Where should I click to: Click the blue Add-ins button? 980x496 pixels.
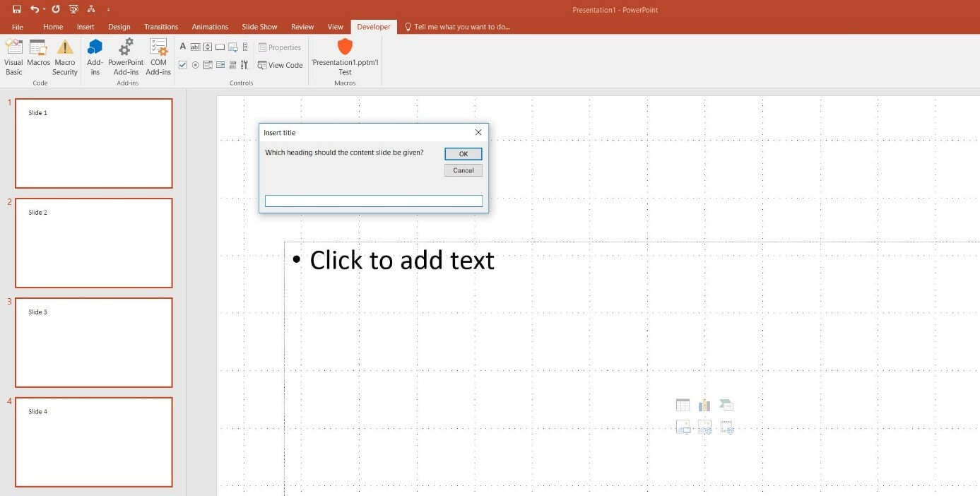pos(95,57)
